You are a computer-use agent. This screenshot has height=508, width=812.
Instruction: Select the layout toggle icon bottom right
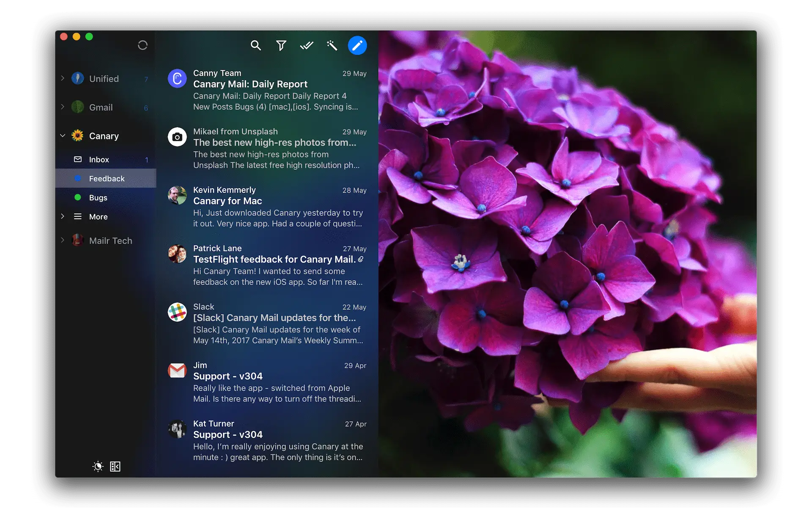pos(116,467)
